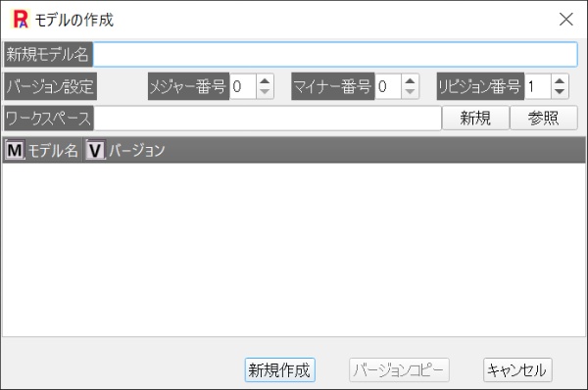Close the モデルの作成 dialog

tap(565, 20)
